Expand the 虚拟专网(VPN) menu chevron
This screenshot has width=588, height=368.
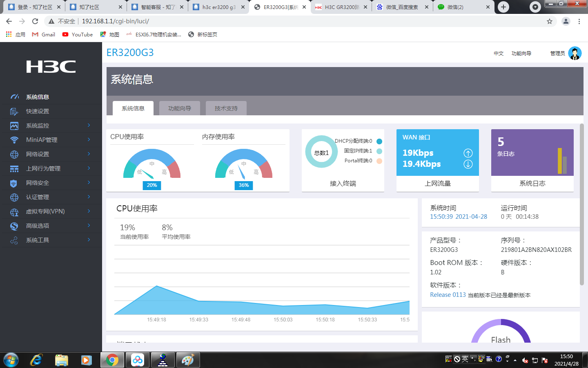[89, 211]
